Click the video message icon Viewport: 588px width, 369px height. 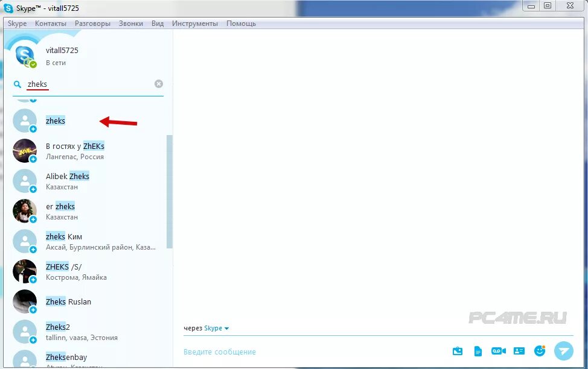(x=499, y=351)
